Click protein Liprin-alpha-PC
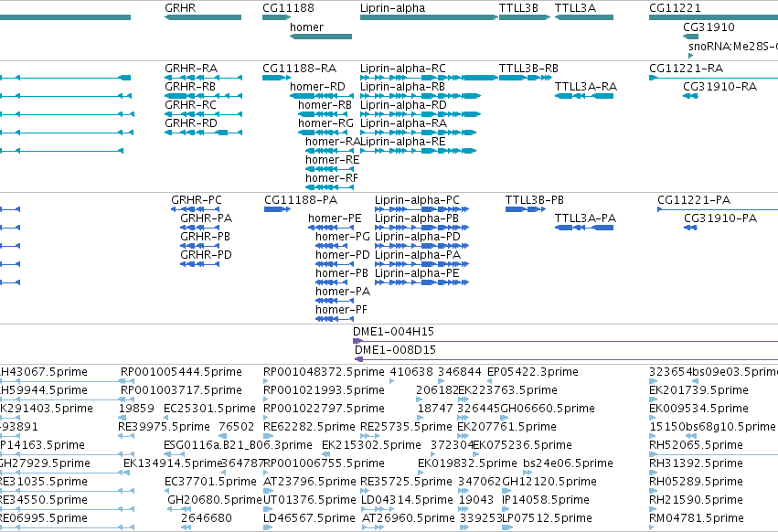778x532 pixels. 421,209
